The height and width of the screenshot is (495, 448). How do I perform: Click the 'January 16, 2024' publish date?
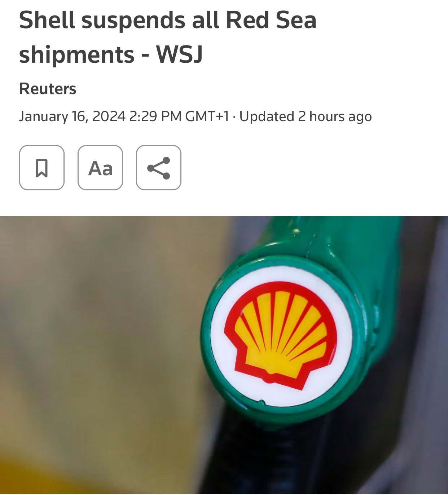coord(72,116)
